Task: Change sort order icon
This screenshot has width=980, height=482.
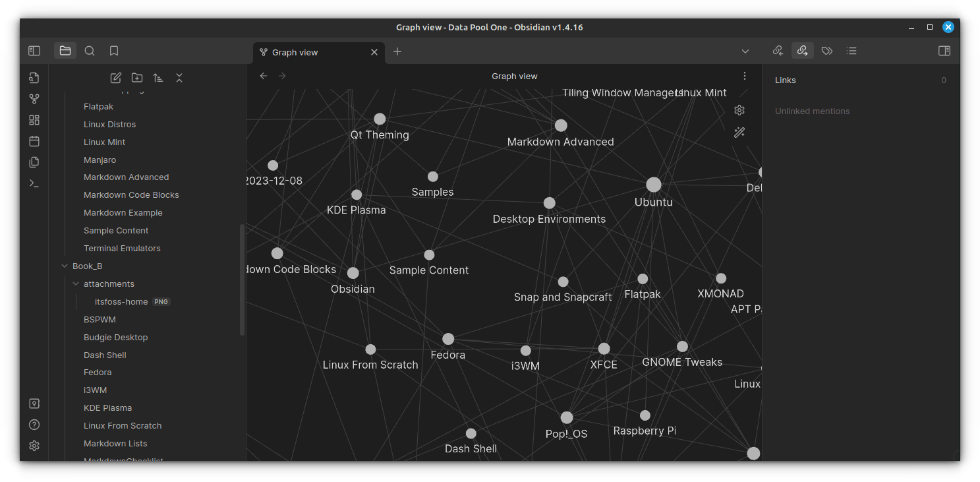Action: (158, 78)
